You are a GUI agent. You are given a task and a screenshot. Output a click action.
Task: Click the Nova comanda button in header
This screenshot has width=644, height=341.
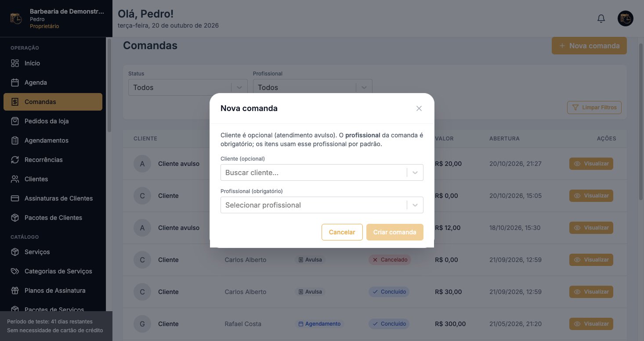point(589,46)
